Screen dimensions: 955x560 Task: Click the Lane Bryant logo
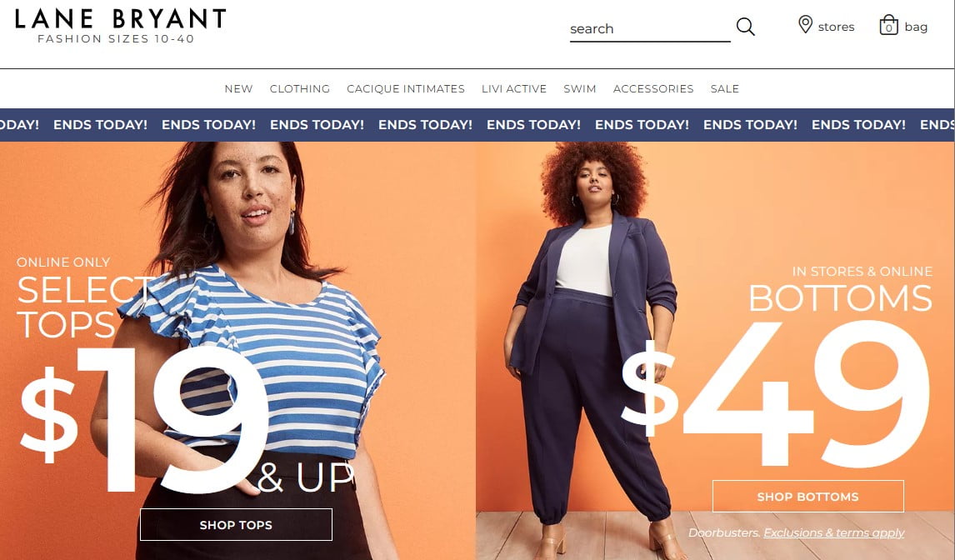(120, 26)
